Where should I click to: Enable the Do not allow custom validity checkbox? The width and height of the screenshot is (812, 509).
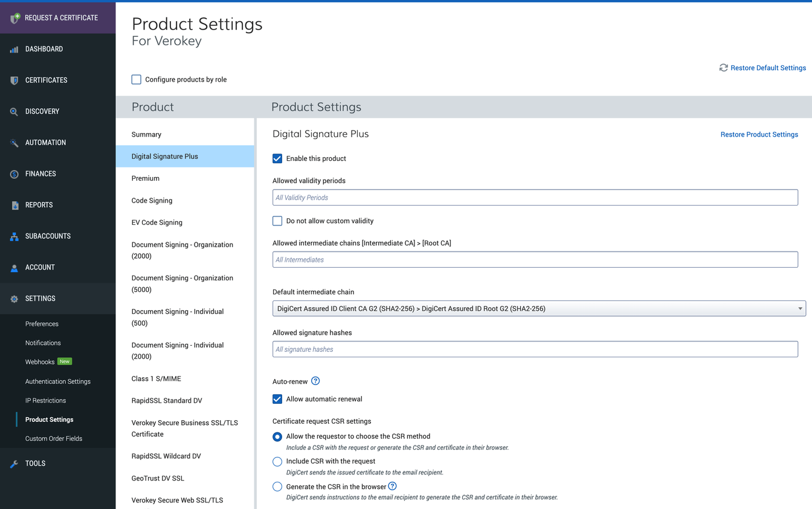(277, 221)
